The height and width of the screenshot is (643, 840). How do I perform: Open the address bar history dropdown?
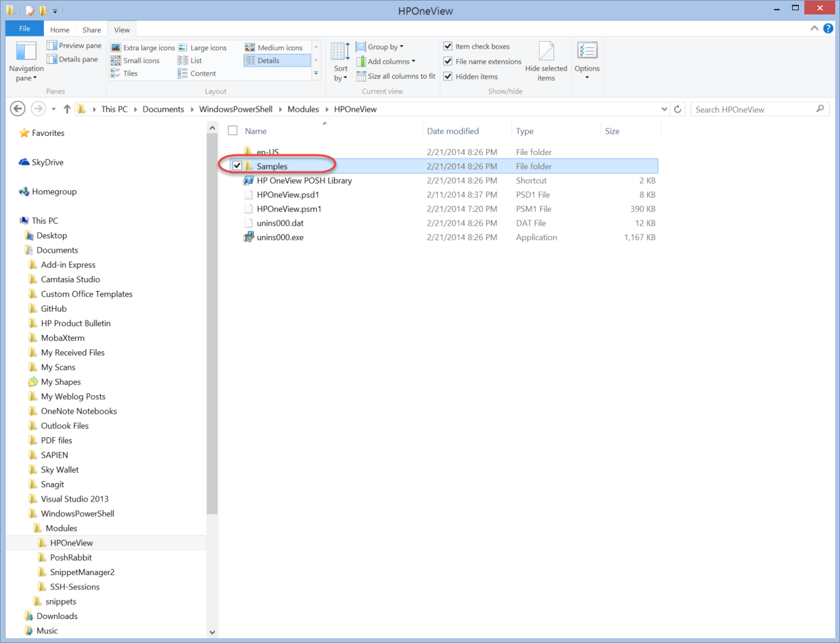click(664, 109)
